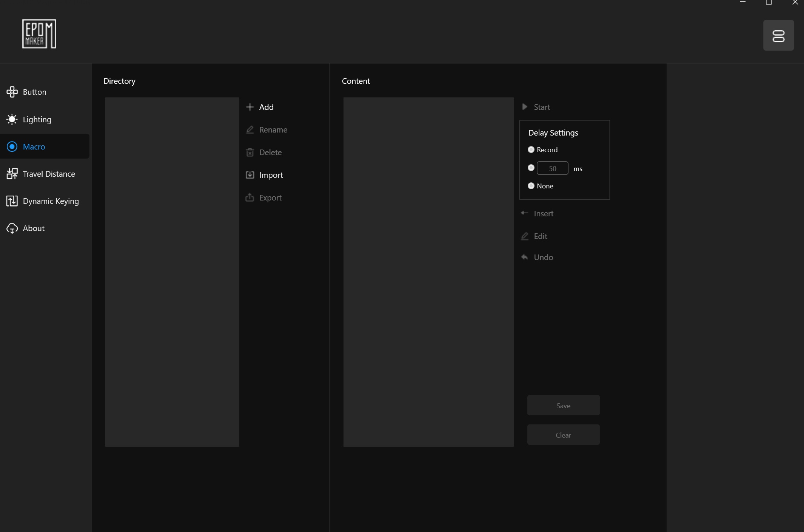This screenshot has width=804, height=532.
Task: Click the Directory macro list panel
Action: (x=172, y=272)
